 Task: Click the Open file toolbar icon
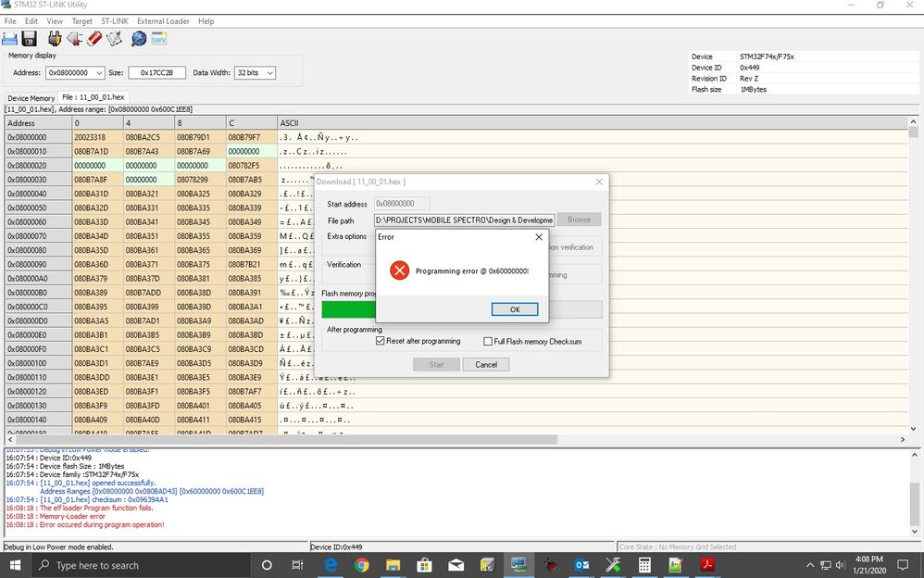click(9, 39)
